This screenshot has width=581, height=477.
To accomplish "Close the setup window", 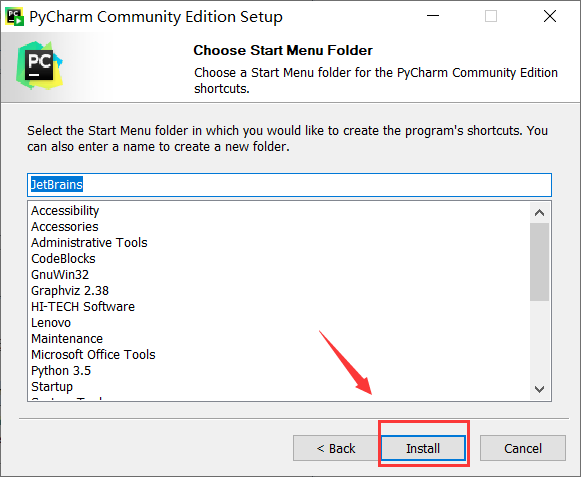I will tap(550, 16).
